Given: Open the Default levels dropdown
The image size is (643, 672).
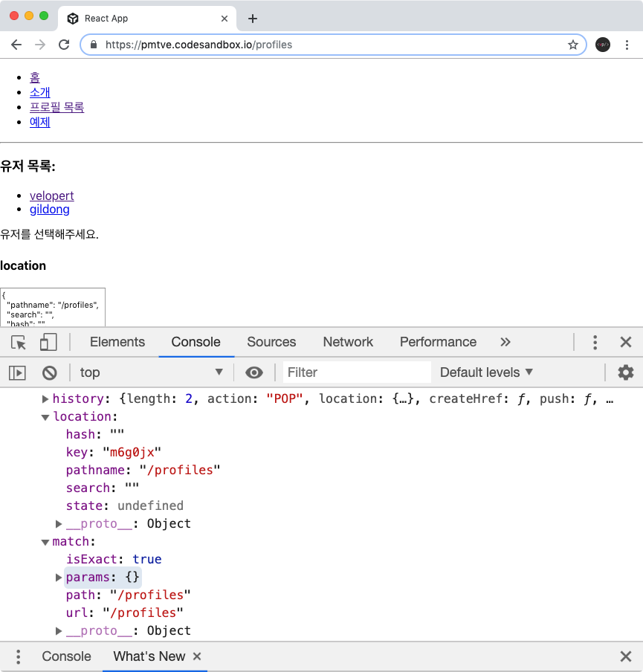Looking at the screenshot, I should [486, 372].
